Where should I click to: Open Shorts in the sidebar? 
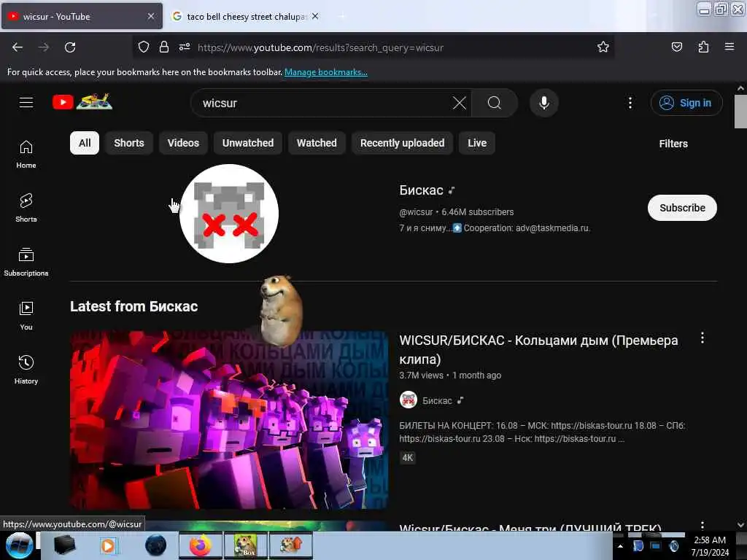pyautogui.click(x=26, y=208)
